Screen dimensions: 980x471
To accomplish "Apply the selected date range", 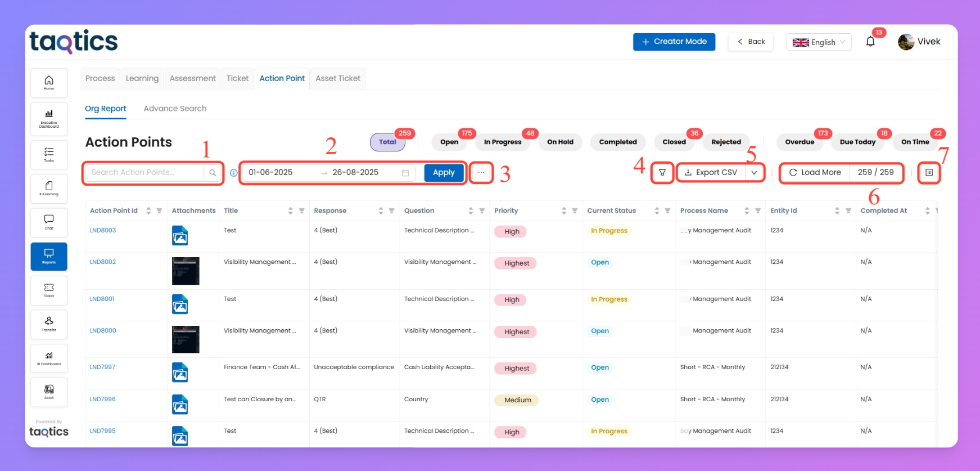I will pyautogui.click(x=444, y=173).
